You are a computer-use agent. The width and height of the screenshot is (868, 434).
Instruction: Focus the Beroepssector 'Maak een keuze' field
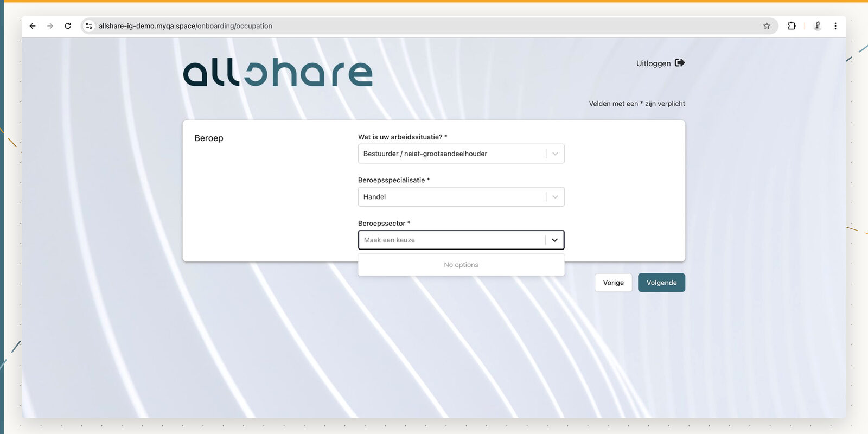point(450,240)
